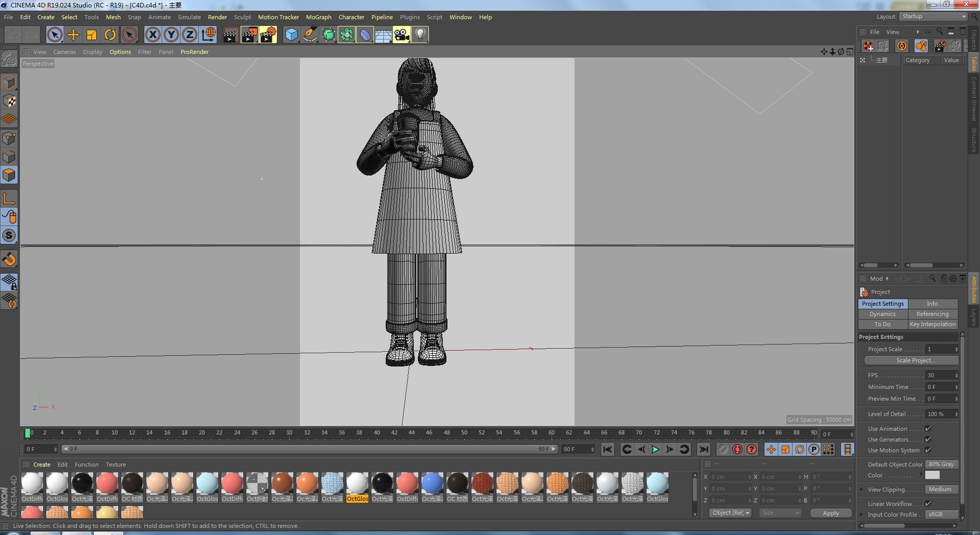Image resolution: width=980 pixels, height=535 pixels.
Task: Click default object Color swatch
Action: coord(932,475)
